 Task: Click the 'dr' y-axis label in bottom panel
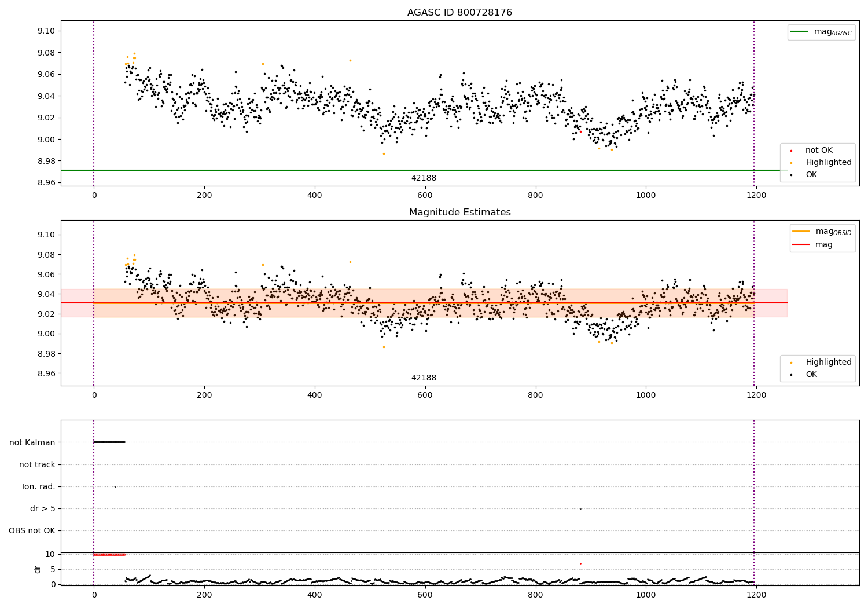tap(38, 569)
